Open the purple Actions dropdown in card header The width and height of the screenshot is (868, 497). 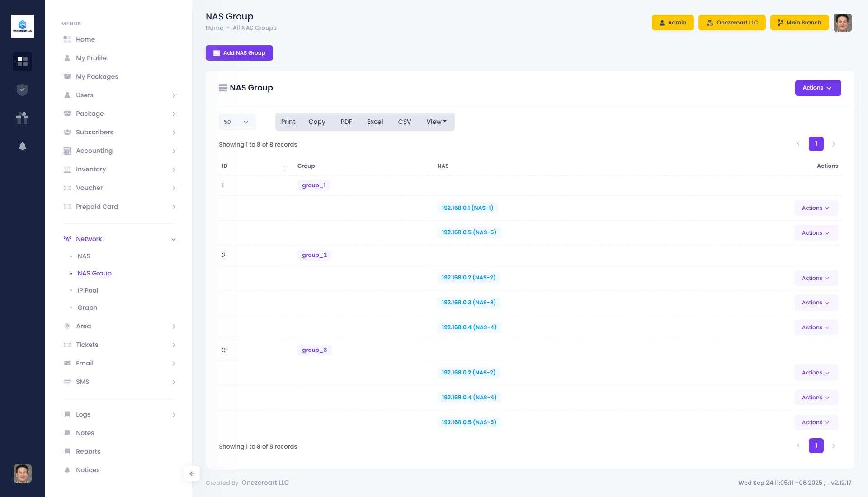tap(817, 88)
